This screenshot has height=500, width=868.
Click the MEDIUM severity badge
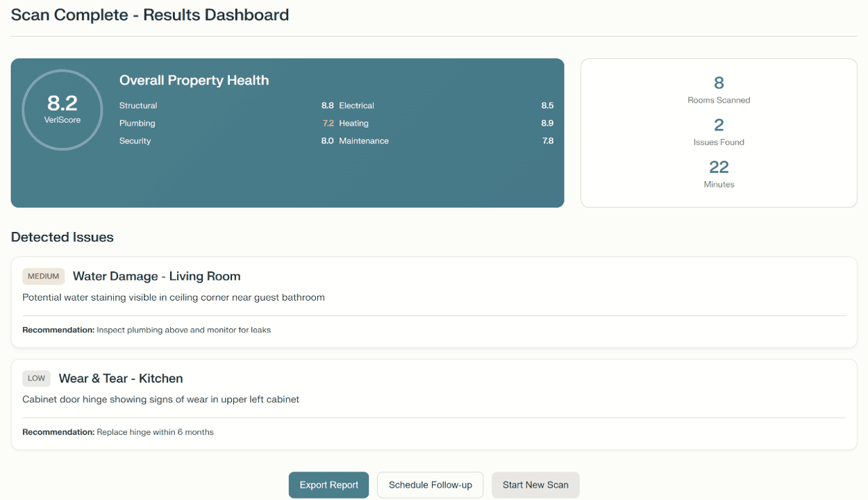pyautogui.click(x=44, y=276)
